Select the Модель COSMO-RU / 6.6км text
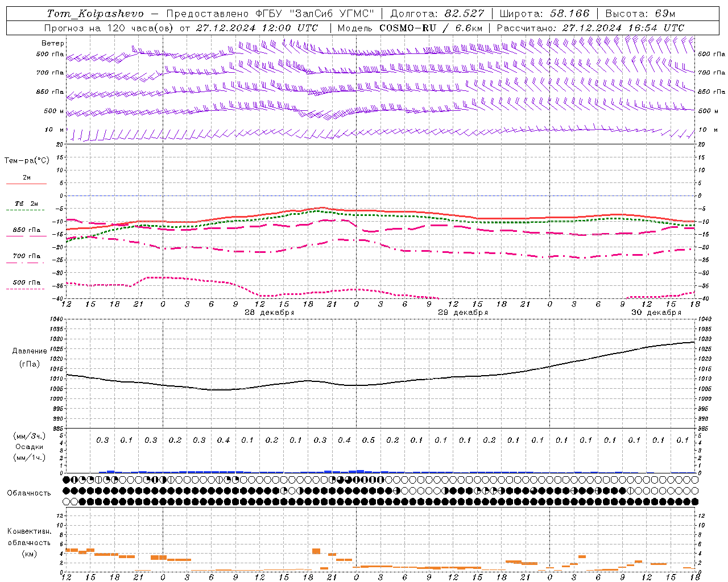The height and width of the screenshot is (582, 728). pos(409,28)
